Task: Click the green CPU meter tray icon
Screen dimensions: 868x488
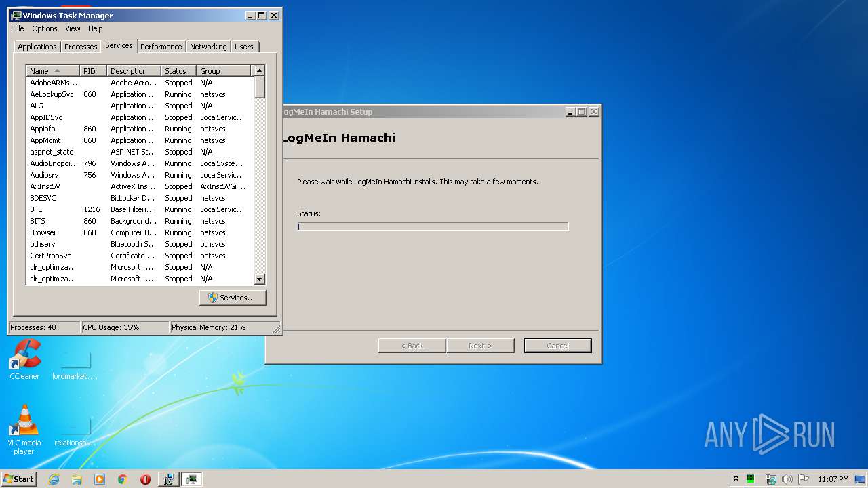Action: pyautogui.click(x=751, y=479)
